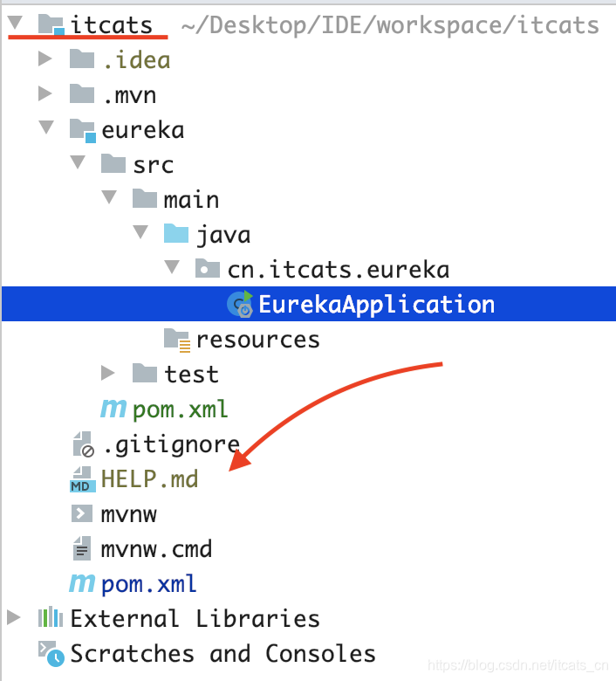Select the eureka module name

143,130
